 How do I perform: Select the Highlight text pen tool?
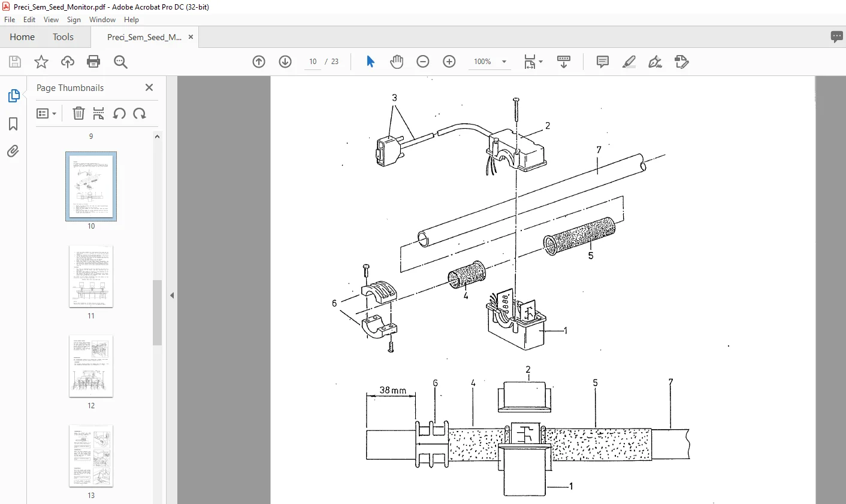coord(629,62)
